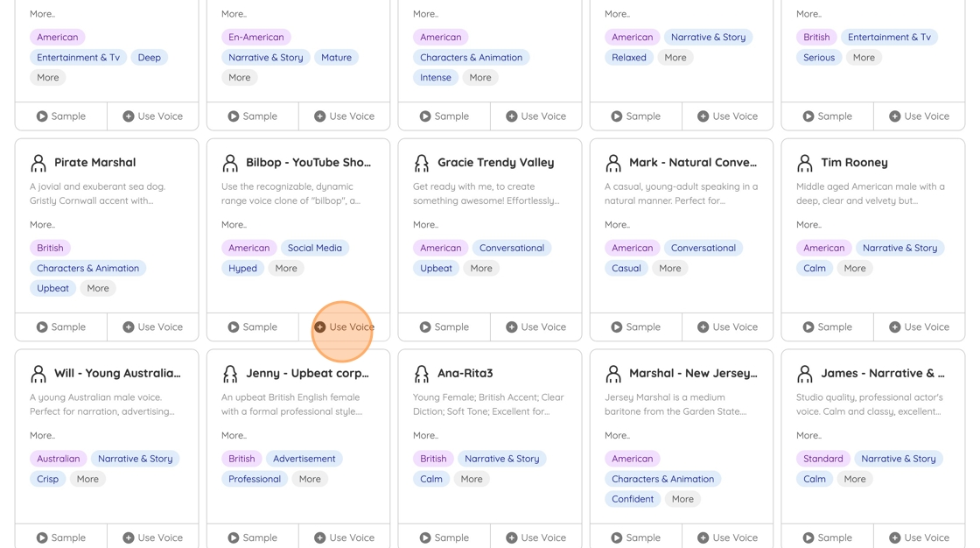The image size is (980, 548).
Task: Show more tags for Ana-Rita3
Action: 472,479
